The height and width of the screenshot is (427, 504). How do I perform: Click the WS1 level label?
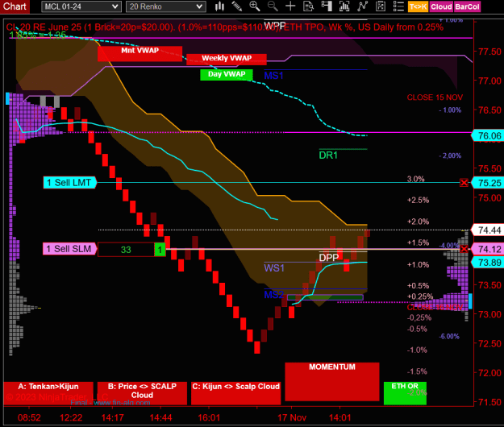coord(274,267)
